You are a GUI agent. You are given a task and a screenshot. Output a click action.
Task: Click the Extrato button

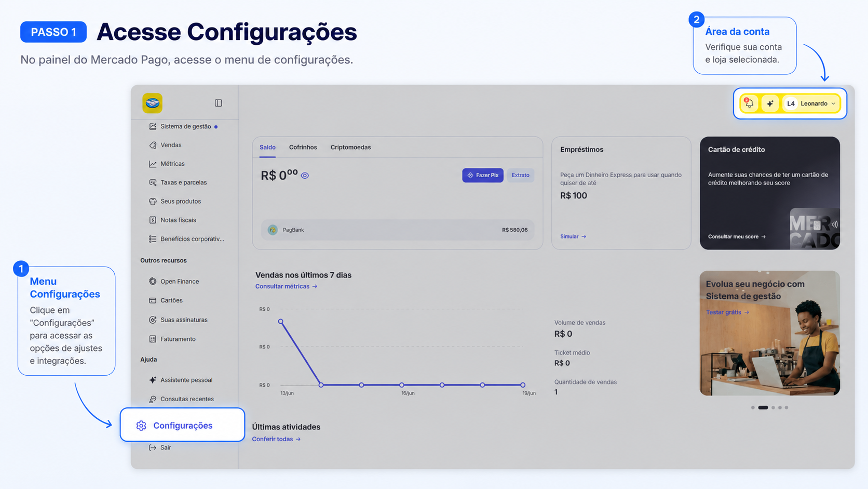coord(520,175)
